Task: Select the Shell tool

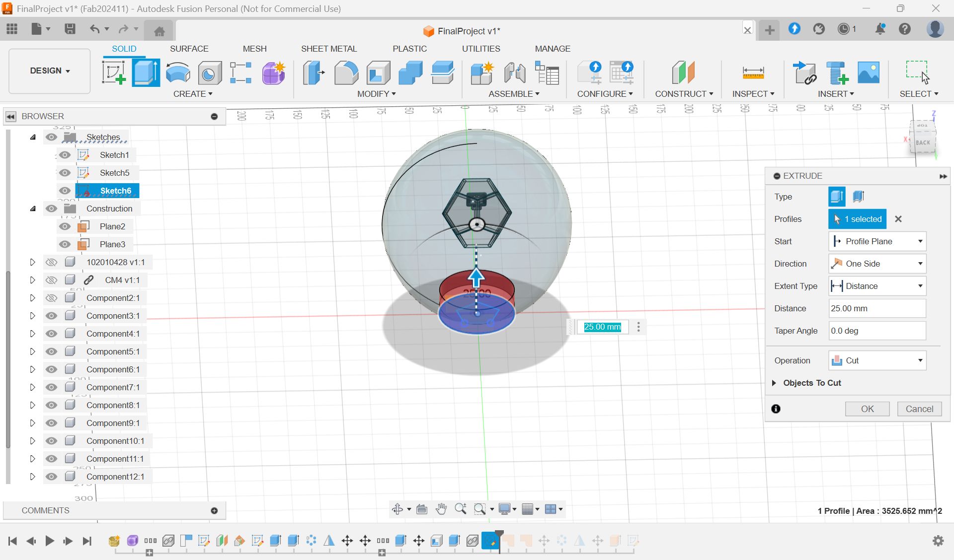Action: coord(378,73)
